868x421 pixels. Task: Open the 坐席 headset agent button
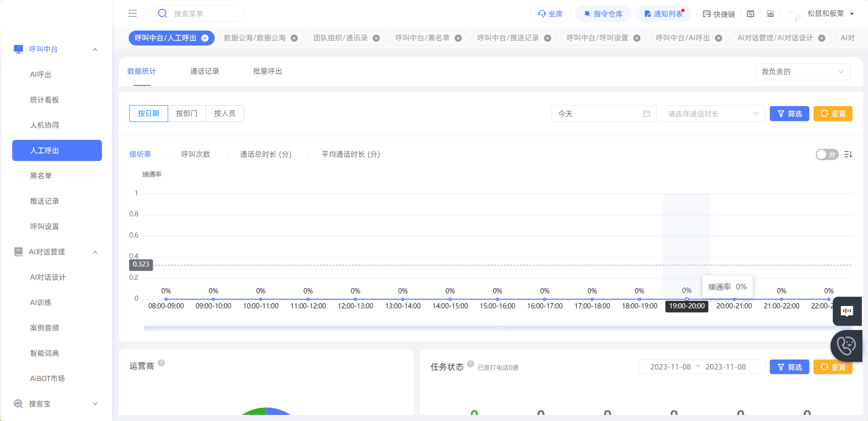coord(550,14)
